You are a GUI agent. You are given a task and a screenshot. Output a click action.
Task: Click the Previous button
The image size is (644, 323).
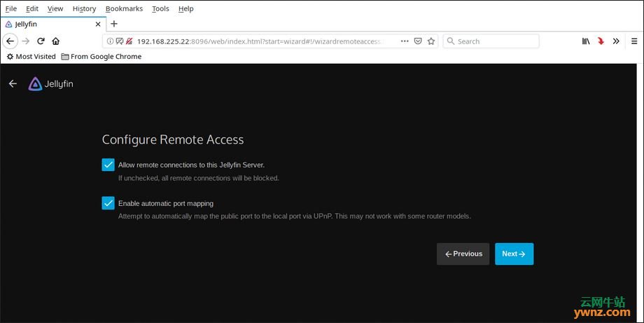463,254
